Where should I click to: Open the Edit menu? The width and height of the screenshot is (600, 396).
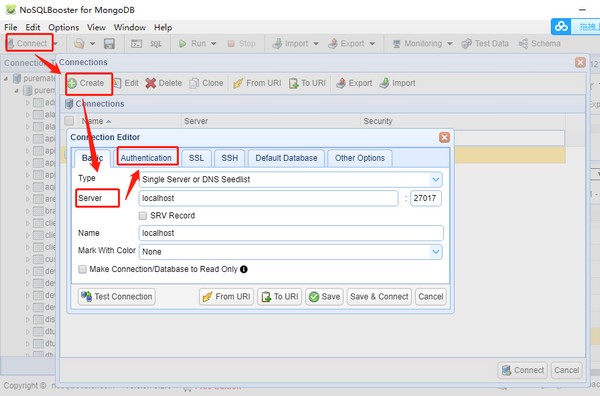coord(33,28)
